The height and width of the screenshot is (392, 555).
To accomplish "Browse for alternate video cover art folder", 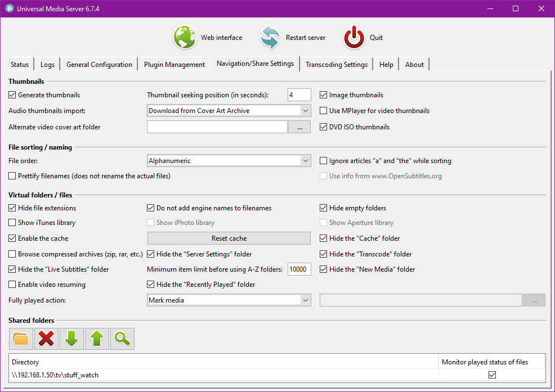I will (299, 127).
